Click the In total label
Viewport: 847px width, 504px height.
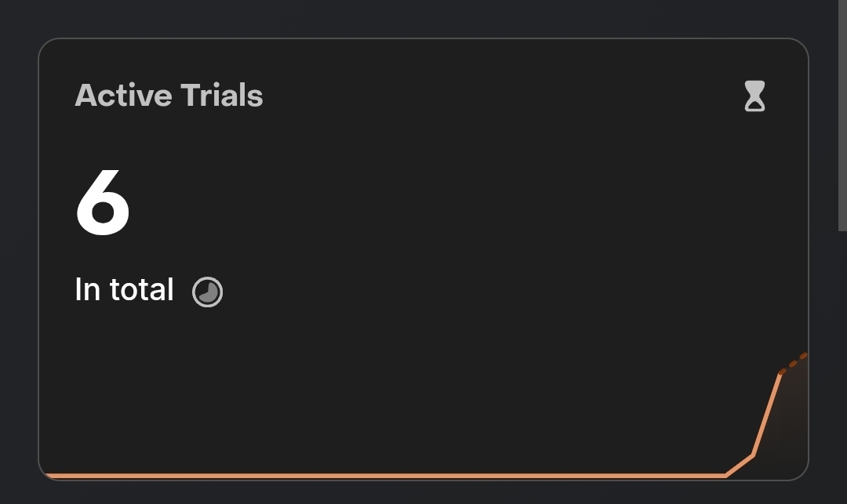tap(124, 290)
